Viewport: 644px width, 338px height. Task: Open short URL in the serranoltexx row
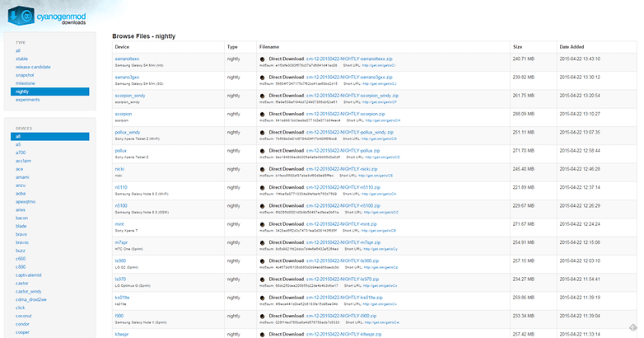tap(379, 65)
